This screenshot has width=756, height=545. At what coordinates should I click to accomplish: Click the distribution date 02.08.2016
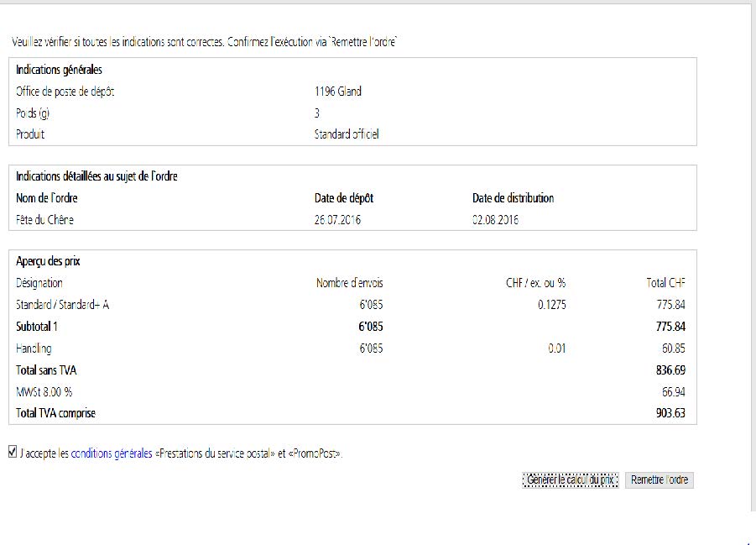point(495,220)
